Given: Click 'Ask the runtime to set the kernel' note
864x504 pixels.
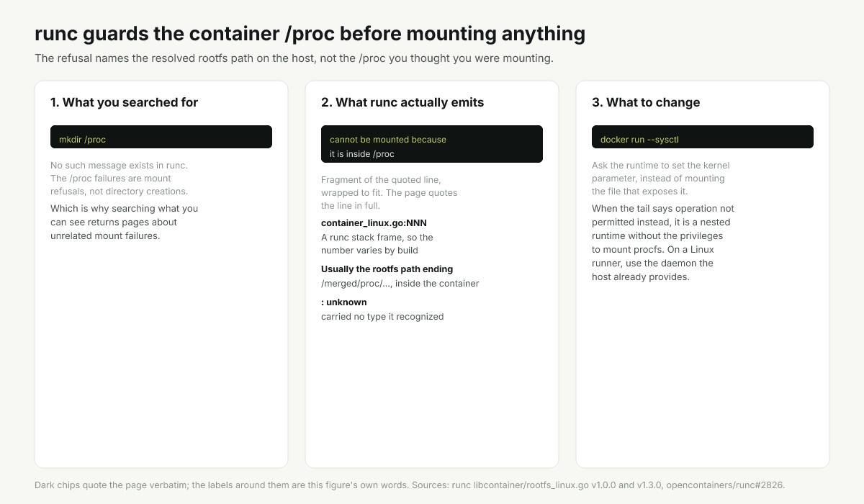Looking at the screenshot, I should pos(661,166).
